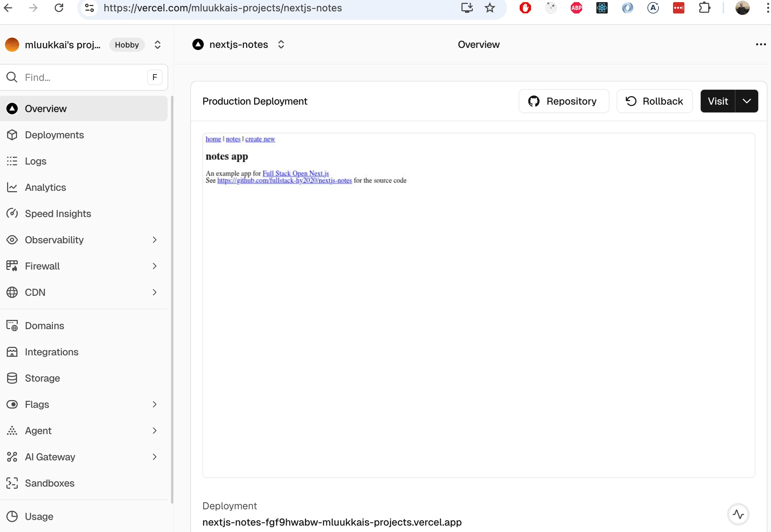
Task: Open Integrations in the sidebar
Action: (x=84, y=352)
